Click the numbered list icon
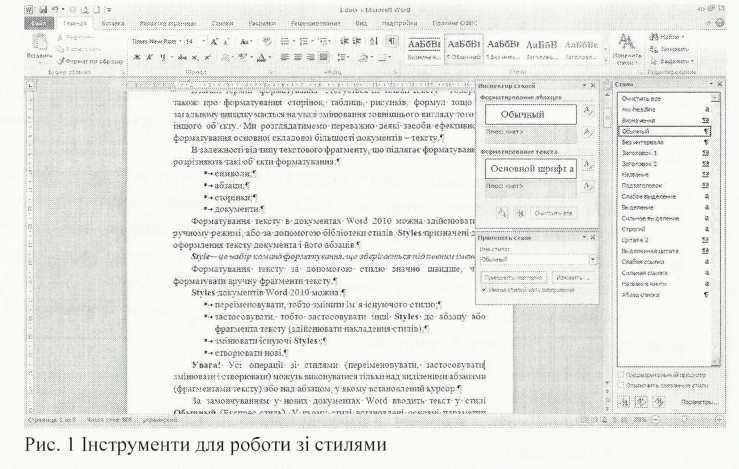 (x=304, y=41)
